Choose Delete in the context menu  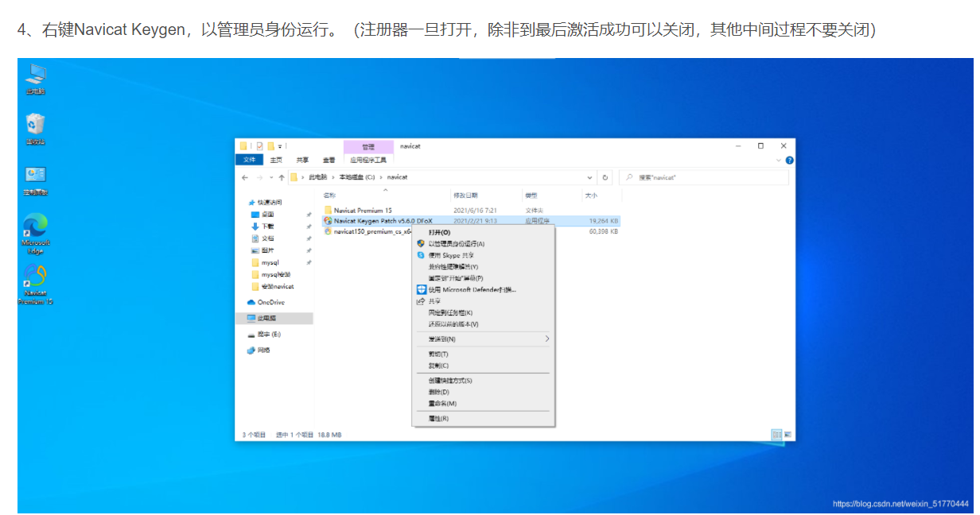coord(439,392)
